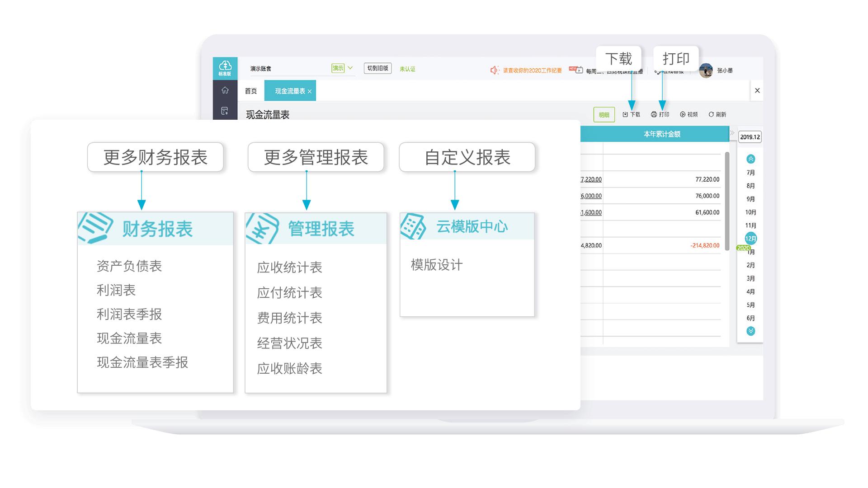This screenshot has height=488, width=868.
Task: Open the 视频 video icon on the toolbar
Action: pos(682,114)
